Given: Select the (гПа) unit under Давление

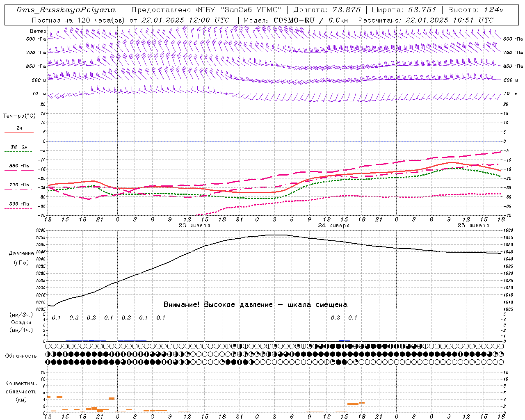Looking at the screenshot, I should click(x=21, y=263).
